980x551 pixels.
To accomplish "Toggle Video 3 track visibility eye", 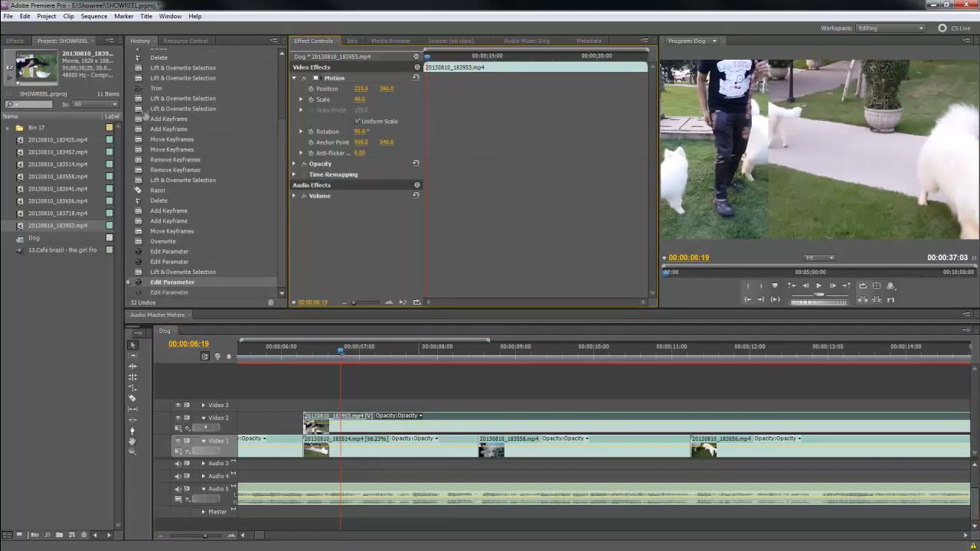I will coord(178,405).
